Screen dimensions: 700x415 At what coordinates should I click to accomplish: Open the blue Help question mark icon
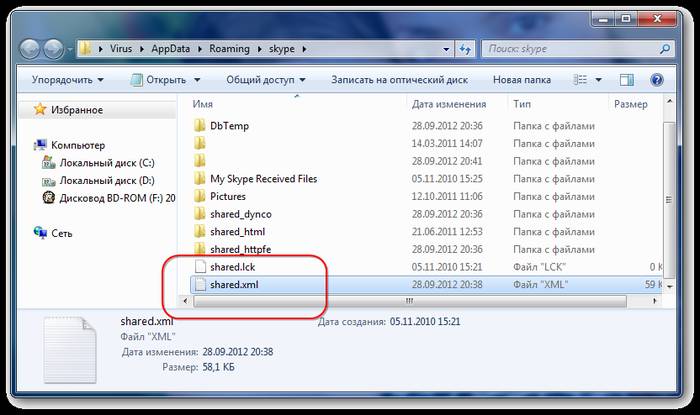656,79
